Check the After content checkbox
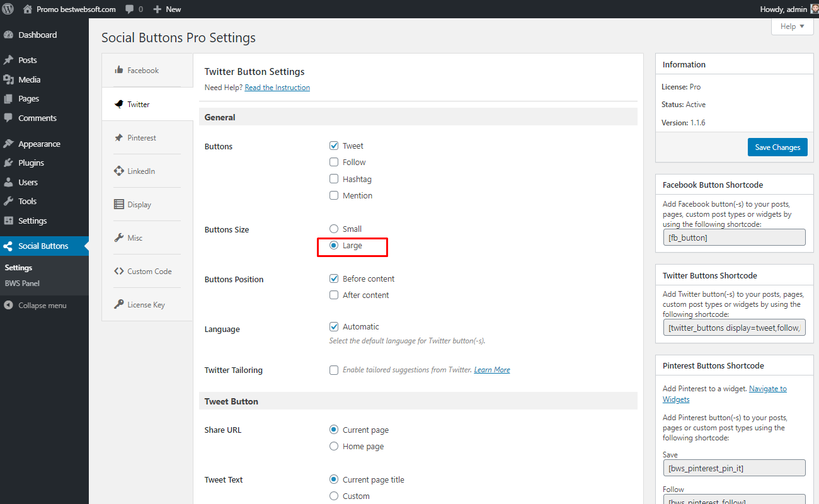 [334, 295]
